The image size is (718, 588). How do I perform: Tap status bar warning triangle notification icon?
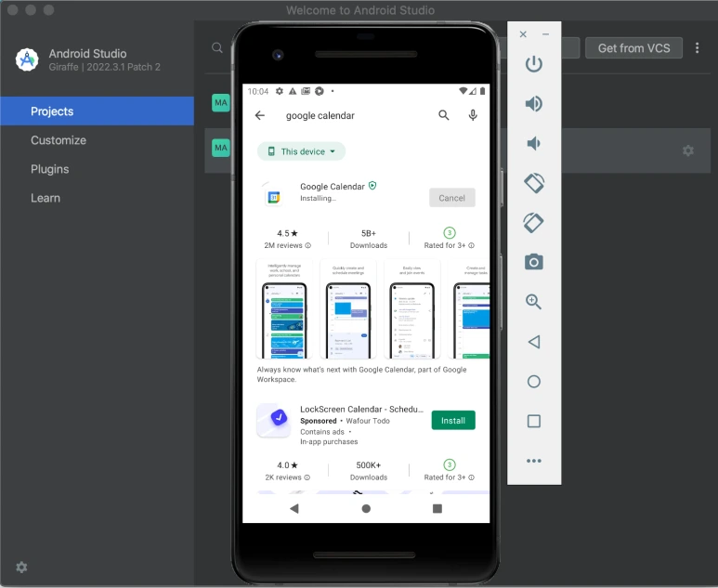tap(293, 91)
